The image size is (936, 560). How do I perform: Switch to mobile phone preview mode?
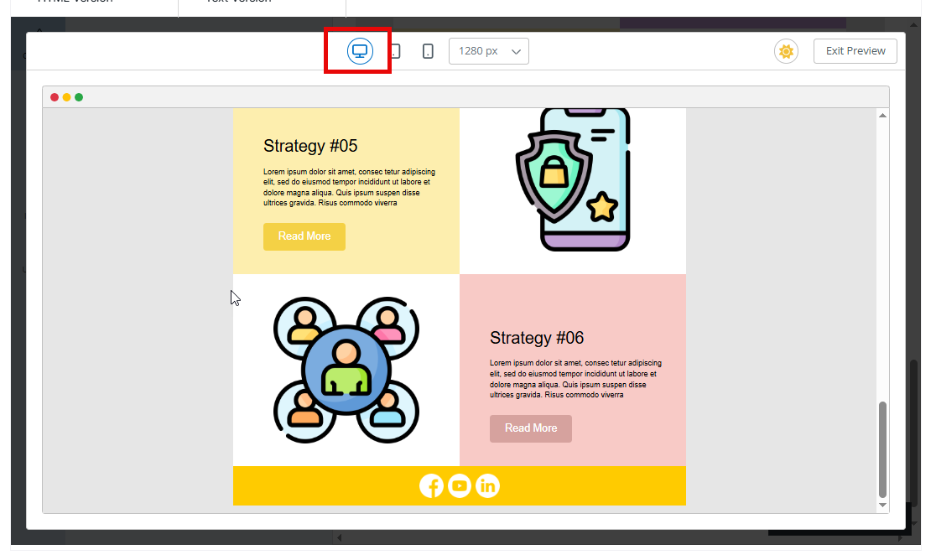[x=428, y=51]
